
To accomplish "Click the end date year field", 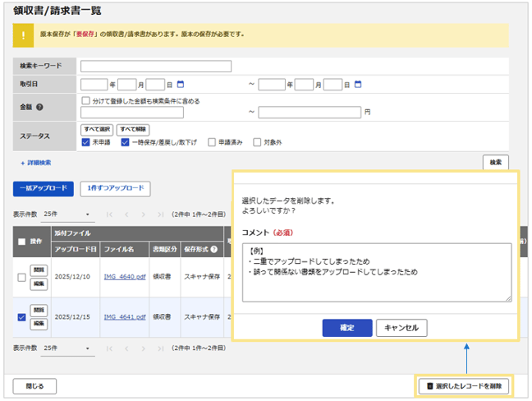I will click(x=272, y=85).
